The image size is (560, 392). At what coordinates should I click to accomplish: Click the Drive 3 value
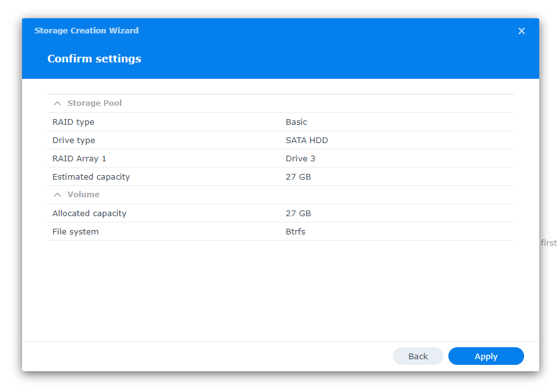coord(300,158)
